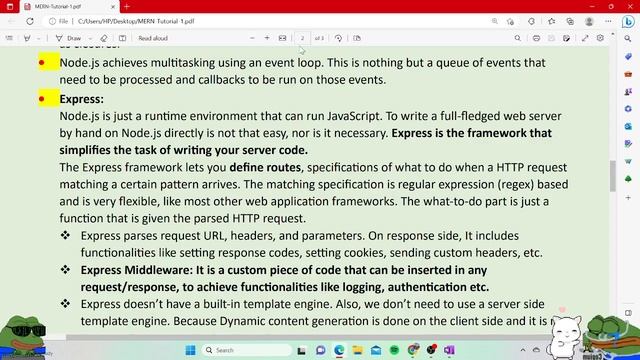Click the 'define routes' bold text
This screenshot has width=640, height=360.
265,167
